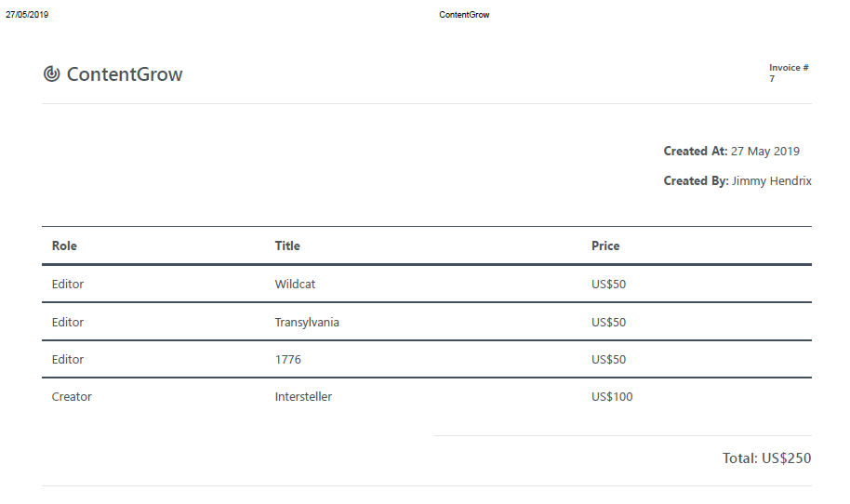Click the Created At date 27 May 2019

[765, 152]
